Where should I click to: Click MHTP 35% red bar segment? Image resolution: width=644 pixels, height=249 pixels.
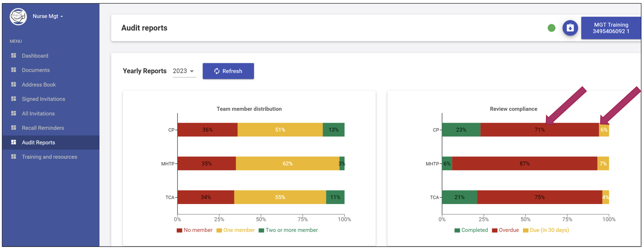pos(207,164)
